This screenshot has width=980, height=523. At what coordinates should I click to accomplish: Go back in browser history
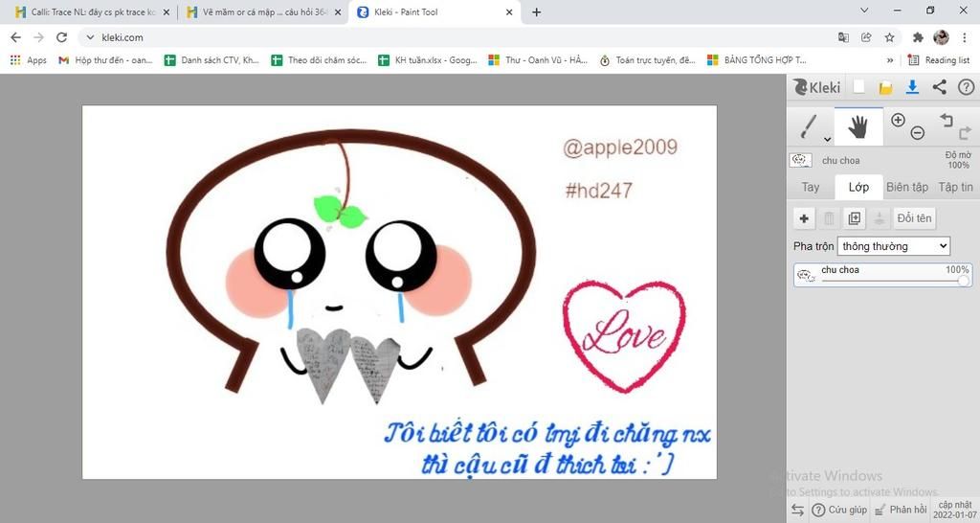15,37
